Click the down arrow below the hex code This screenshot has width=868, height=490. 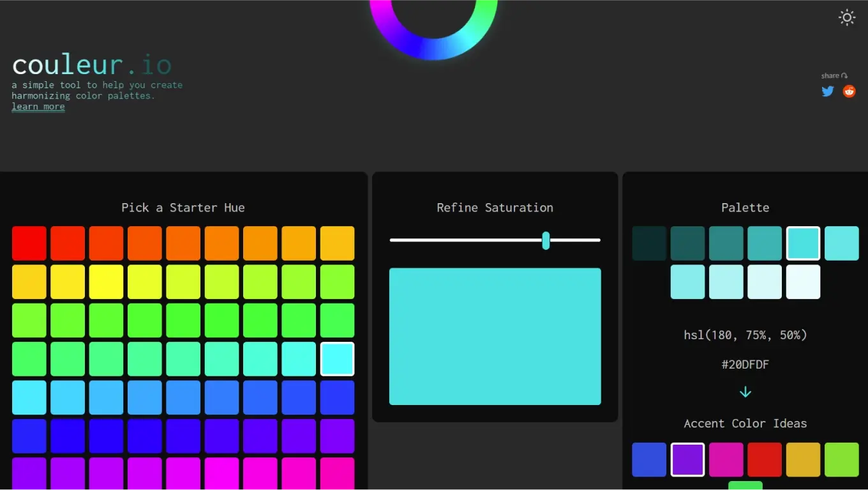[745, 392]
